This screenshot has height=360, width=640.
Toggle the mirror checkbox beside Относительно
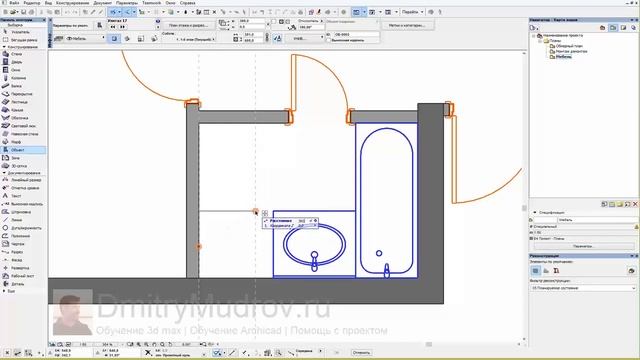coord(274,21)
